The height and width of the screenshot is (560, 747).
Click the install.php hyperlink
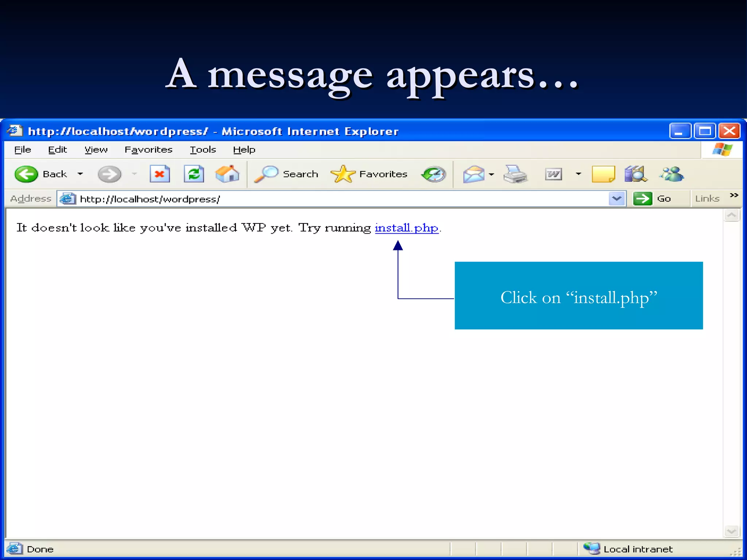point(406,228)
